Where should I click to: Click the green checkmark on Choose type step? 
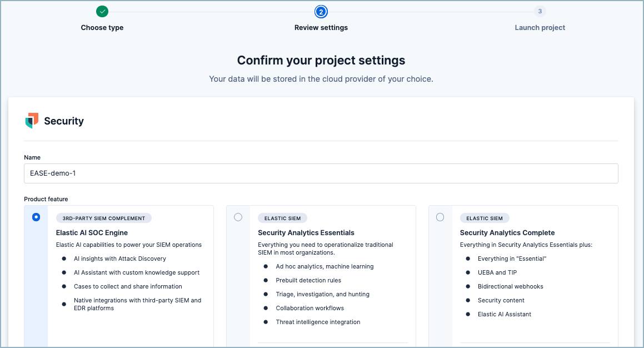pyautogui.click(x=102, y=11)
